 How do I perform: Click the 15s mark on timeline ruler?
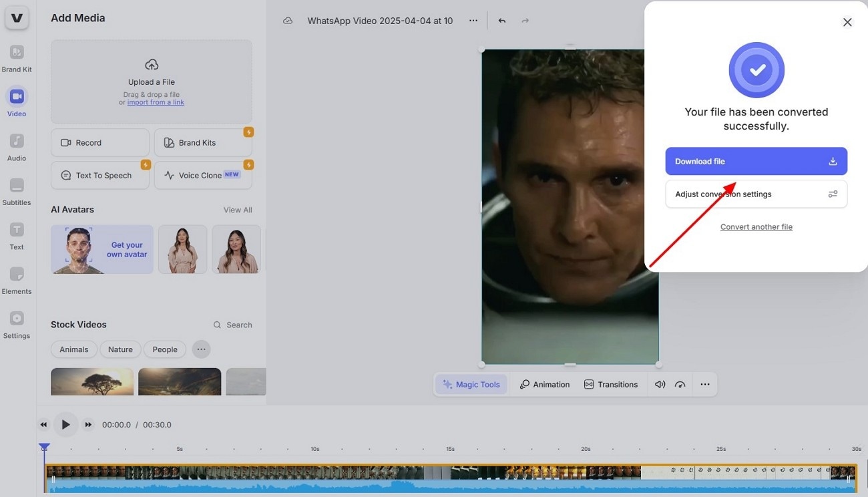(450, 449)
